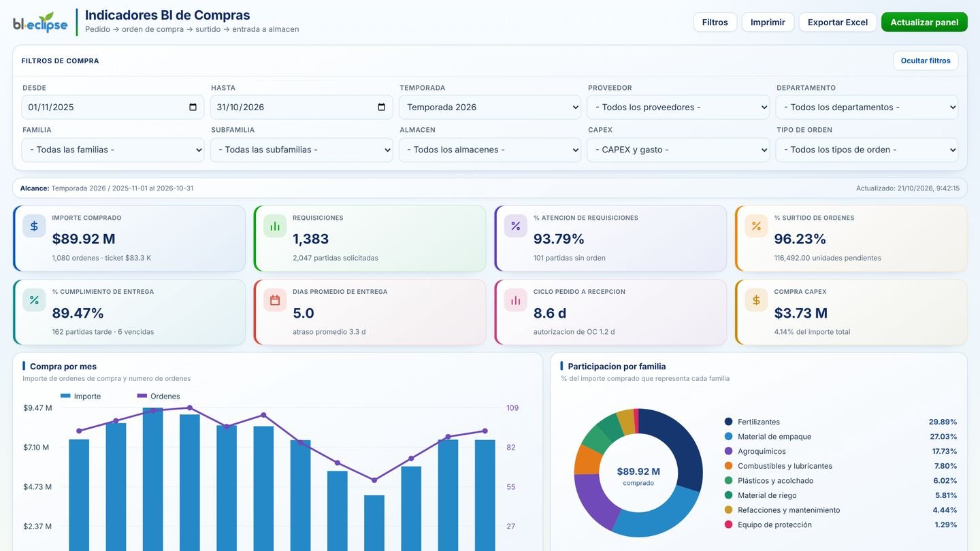The image size is (980, 551).
Task: Refresh with the Actualizar panel button
Action: 924,22
